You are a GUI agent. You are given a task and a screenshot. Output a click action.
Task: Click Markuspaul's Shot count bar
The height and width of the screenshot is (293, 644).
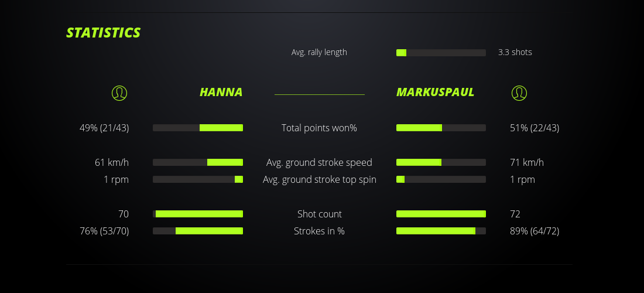(441, 214)
